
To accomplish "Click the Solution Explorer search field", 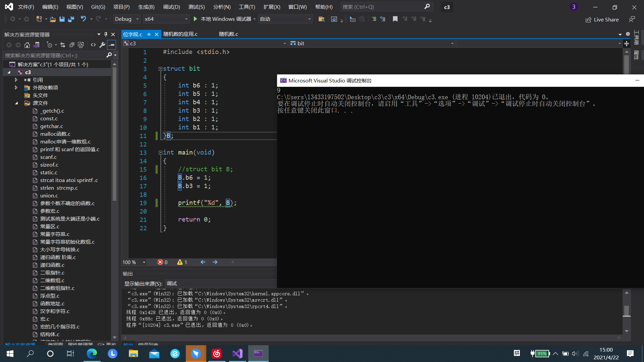I will pyautogui.click(x=55, y=55).
